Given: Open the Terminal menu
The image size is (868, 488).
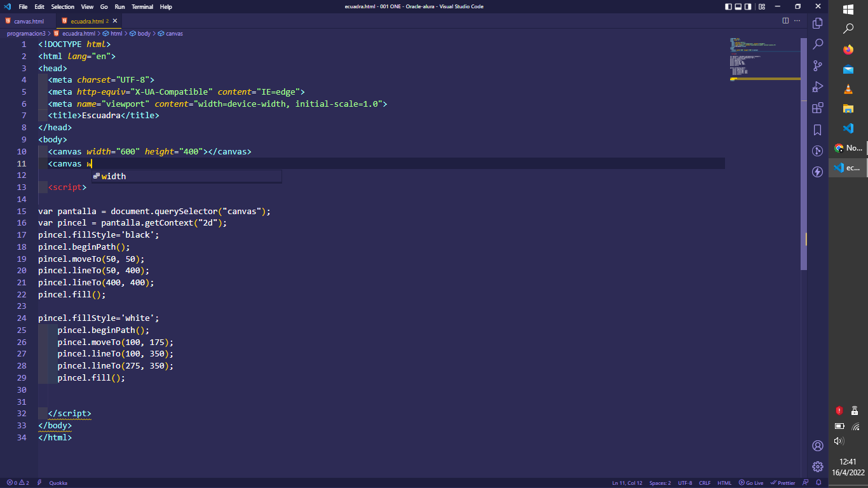Looking at the screenshot, I should (x=142, y=6).
